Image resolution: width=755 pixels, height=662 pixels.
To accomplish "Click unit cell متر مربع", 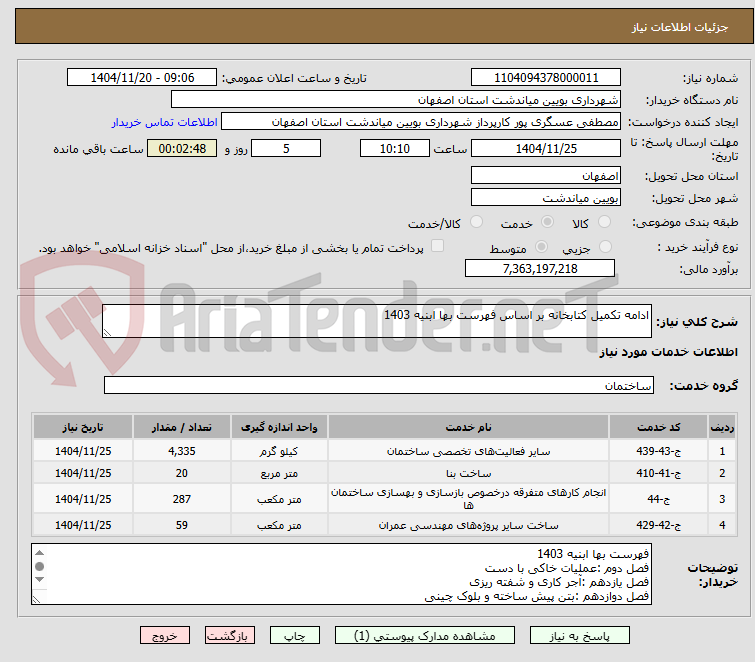I will pyautogui.click(x=279, y=473).
